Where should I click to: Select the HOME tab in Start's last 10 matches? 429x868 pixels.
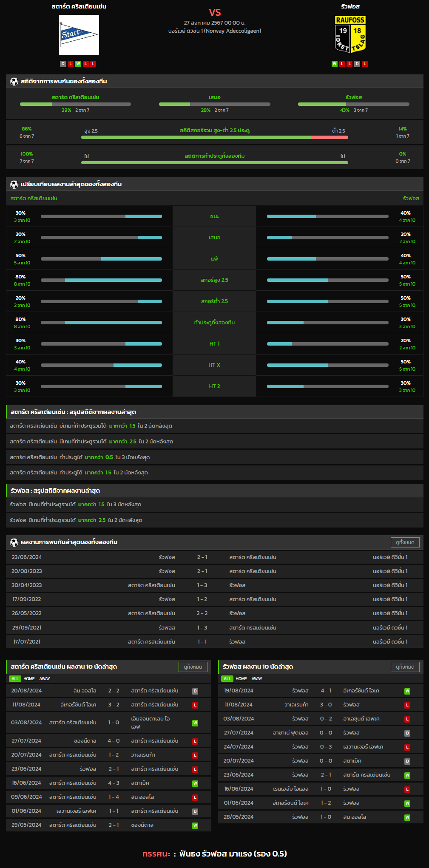29,679
